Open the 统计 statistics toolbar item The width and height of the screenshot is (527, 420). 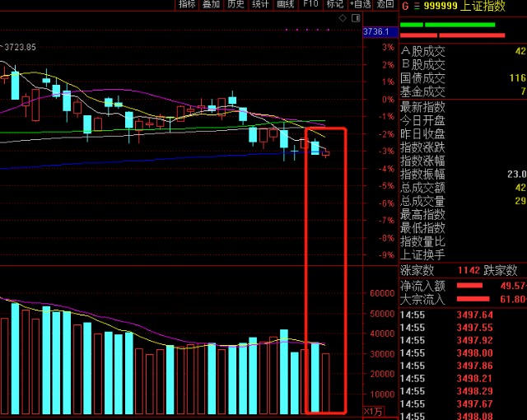(x=260, y=4)
